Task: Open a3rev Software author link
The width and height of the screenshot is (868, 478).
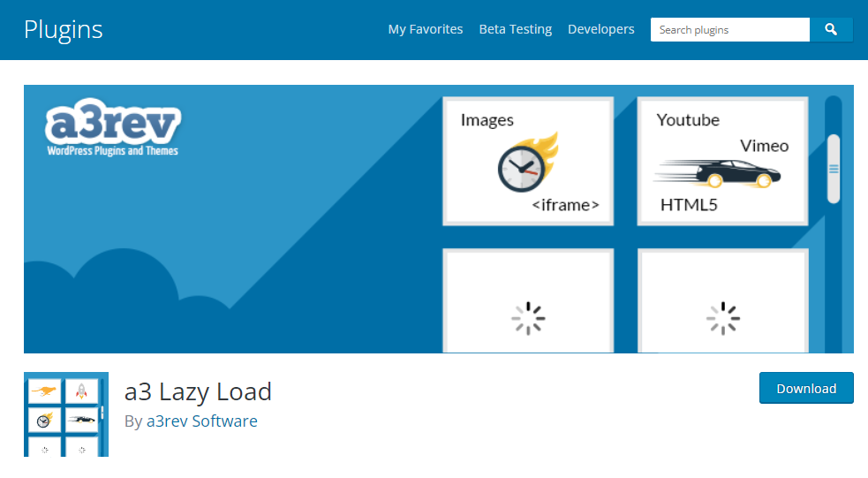Action: click(x=201, y=421)
